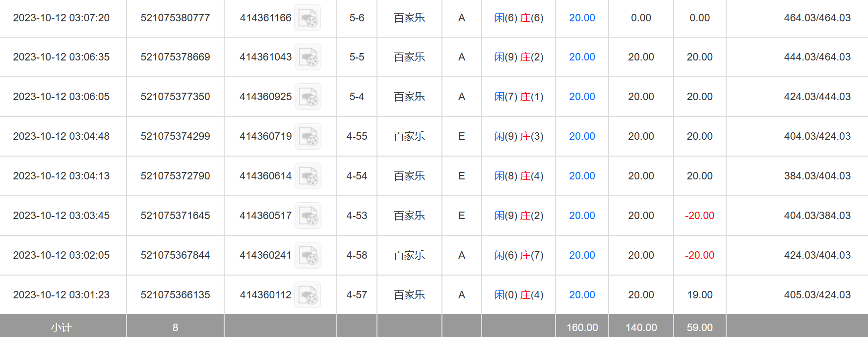Click blue 20.00 bet amount for order 521075372790
Viewport: 868px width, 337px height.
(582, 176)
